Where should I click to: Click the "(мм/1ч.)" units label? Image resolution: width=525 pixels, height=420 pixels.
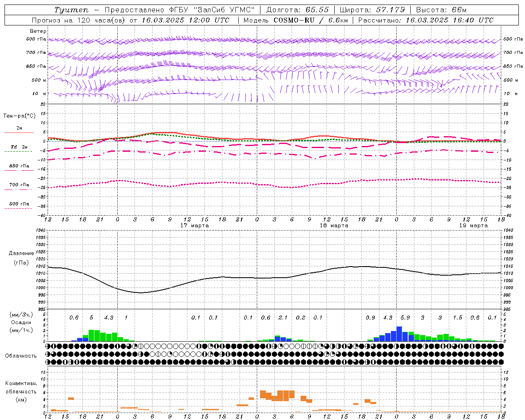(21, 331)
